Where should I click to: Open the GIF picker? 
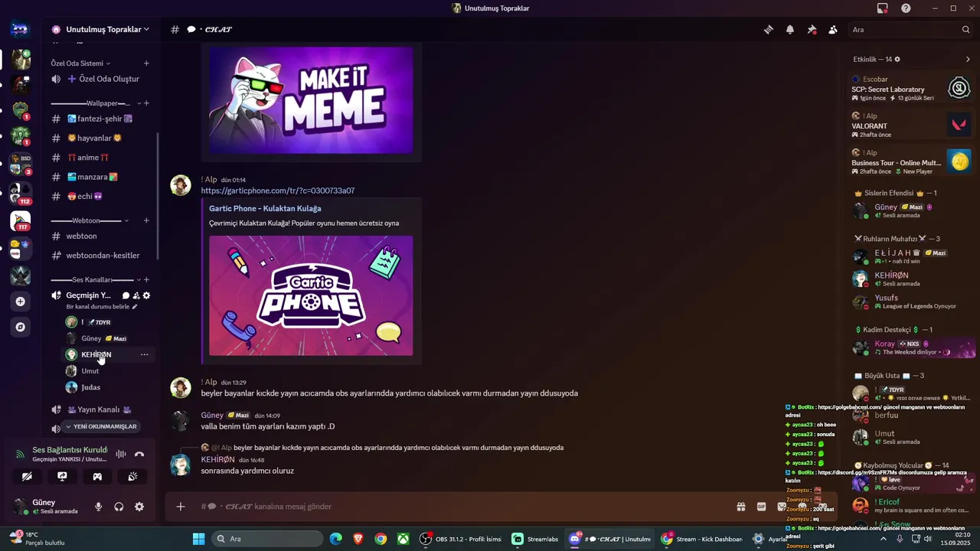click(762, 507)
